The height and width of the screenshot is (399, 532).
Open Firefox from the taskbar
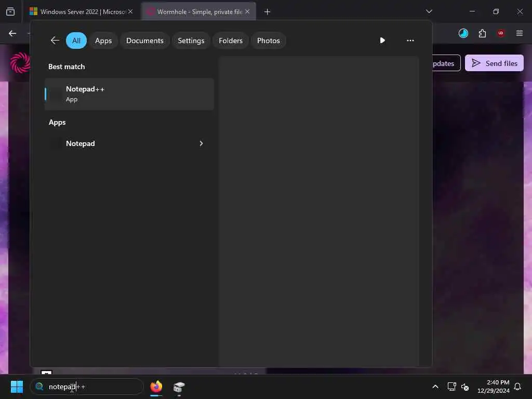click(x=156, y=387)
